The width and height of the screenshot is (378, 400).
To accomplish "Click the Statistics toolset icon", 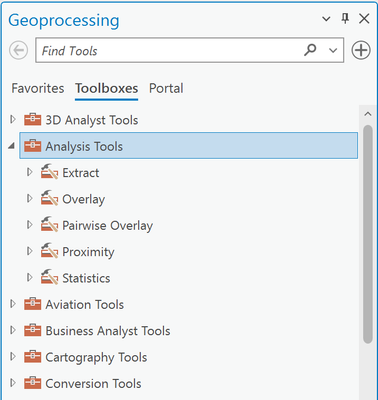I will (x=49, y=278).
